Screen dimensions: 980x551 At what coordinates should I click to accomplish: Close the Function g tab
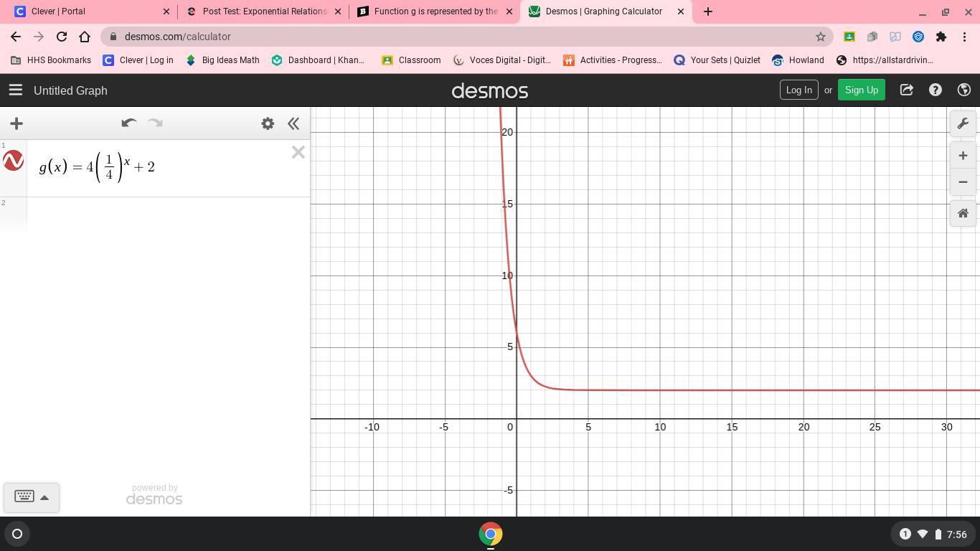pos(509,11)
